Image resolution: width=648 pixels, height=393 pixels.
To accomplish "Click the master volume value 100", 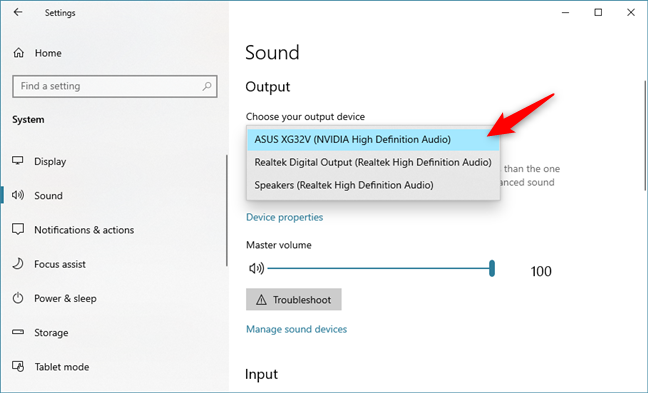I will click(541, 272).
